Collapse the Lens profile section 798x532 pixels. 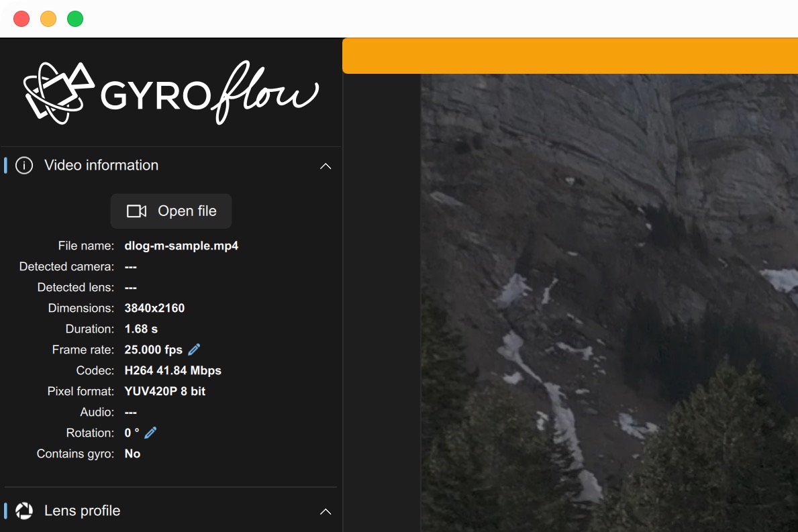pyautogui.click(x=326, y=512)
